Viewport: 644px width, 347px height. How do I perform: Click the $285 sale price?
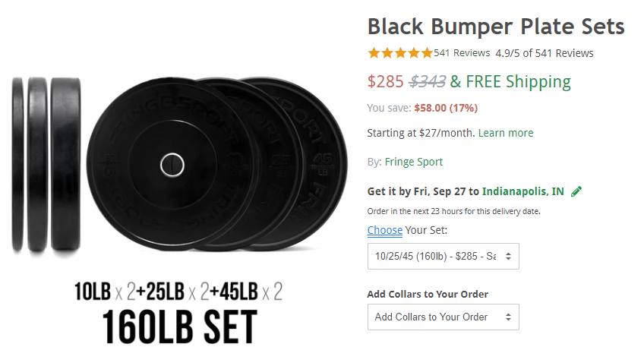(386, 82)
